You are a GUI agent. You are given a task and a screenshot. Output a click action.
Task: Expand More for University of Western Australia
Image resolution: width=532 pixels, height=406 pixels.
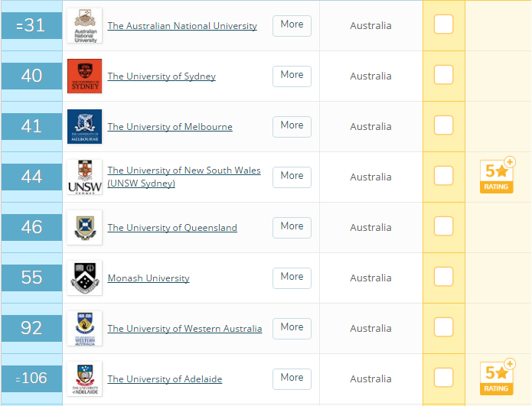point(292,327)
